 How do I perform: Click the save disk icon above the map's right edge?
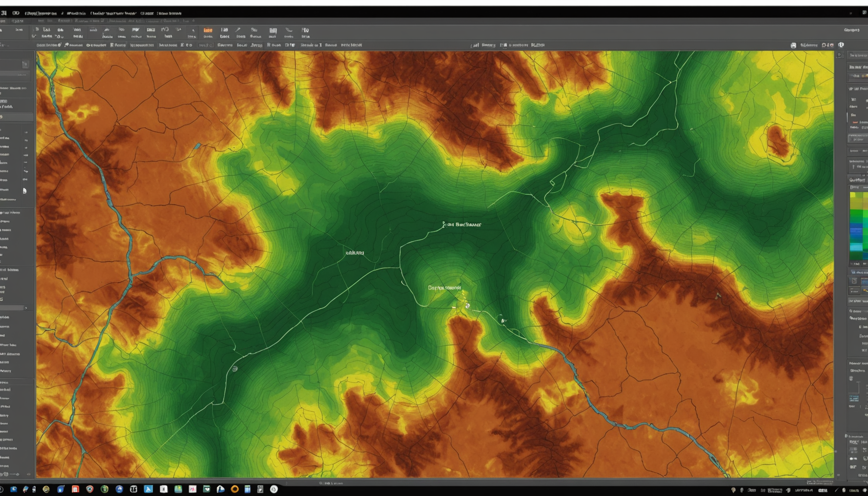pyautogui.click(x=793, y=45)
